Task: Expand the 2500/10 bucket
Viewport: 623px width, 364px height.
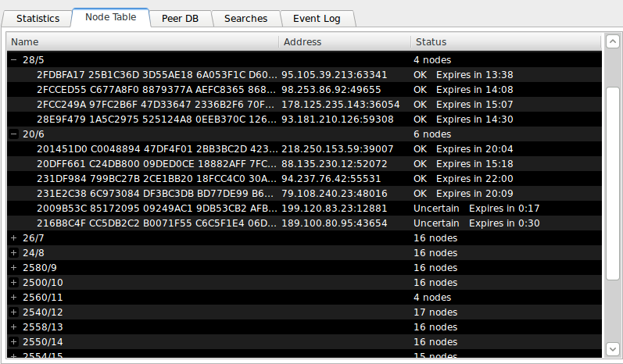Action: (14, 283)
